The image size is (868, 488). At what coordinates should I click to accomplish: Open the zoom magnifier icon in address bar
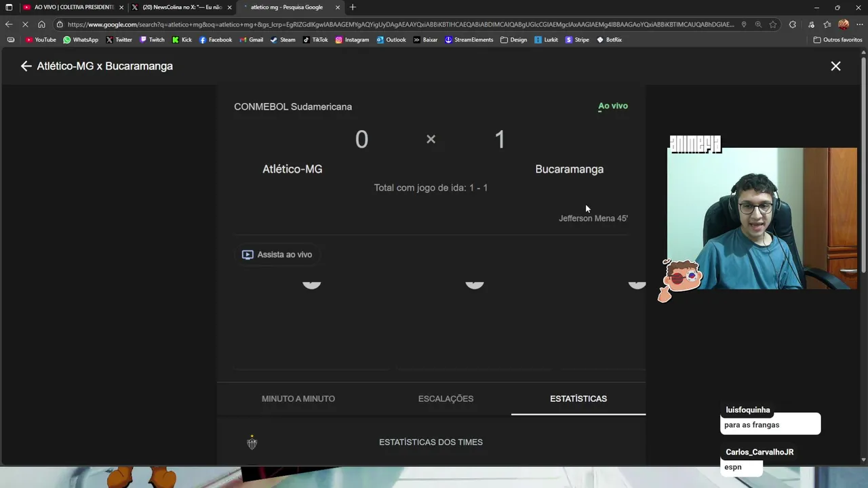[758, 24]
